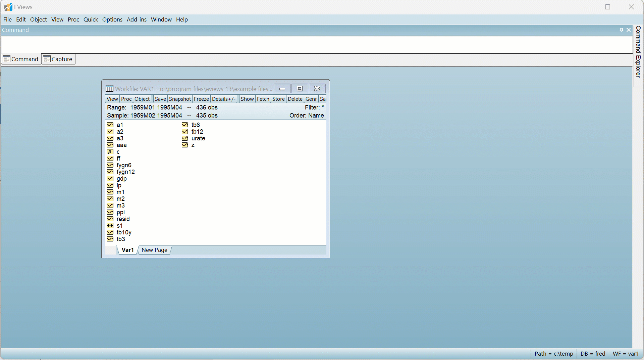This screenshot has height=360, width=644.
Task: Select the Var1 workfile page tab
Action: click(127, 250)
